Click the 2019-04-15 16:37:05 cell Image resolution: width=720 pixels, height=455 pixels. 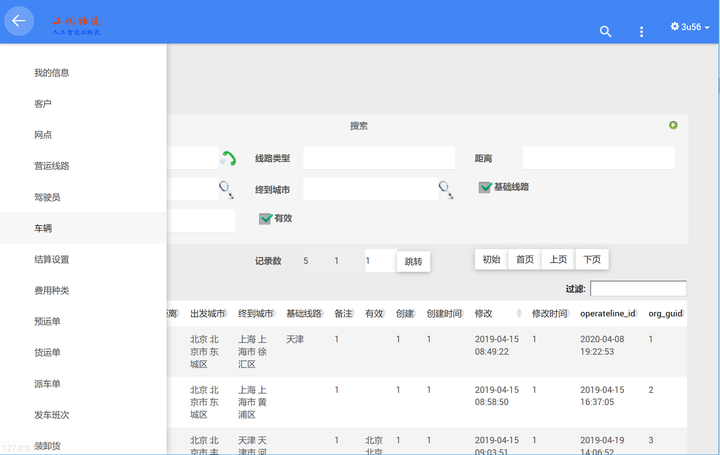click(602, 396)
